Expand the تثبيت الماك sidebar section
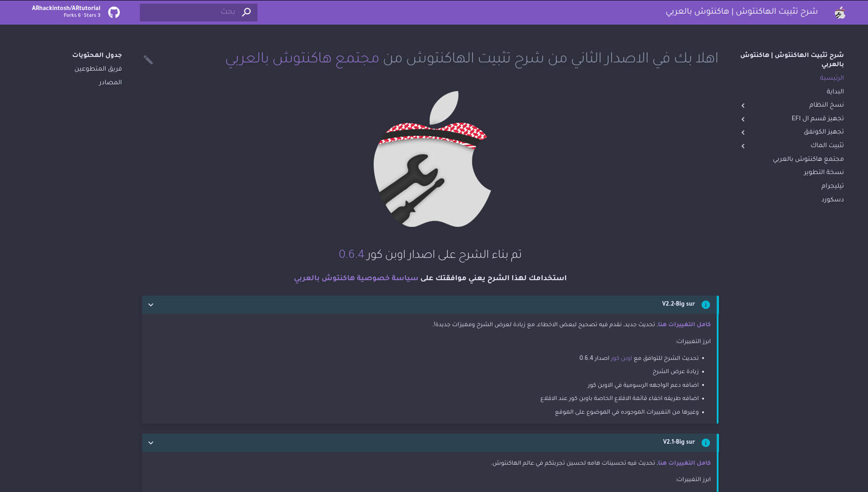 [743, 146]
